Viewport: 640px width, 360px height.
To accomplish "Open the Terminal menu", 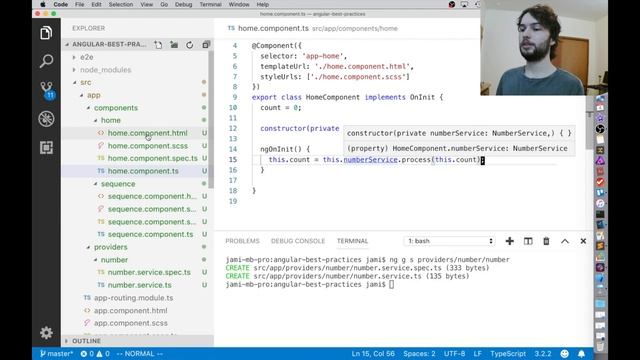I will [210, 4].
